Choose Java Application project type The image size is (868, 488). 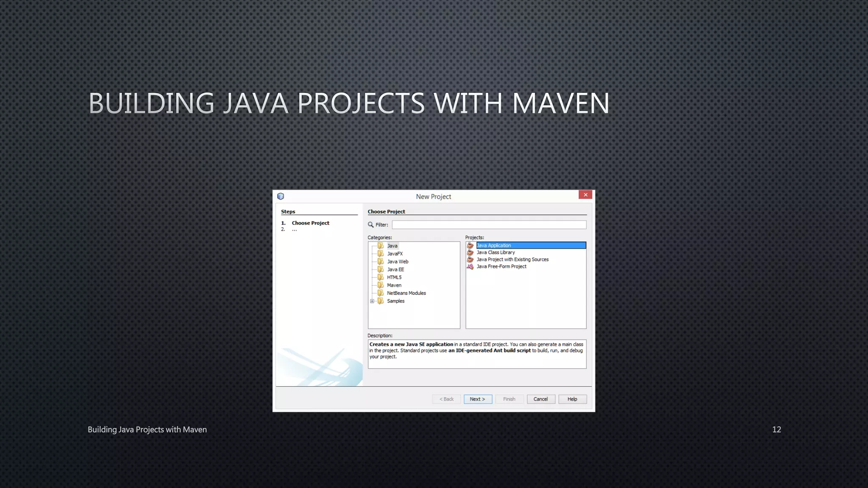pos(531,245)
